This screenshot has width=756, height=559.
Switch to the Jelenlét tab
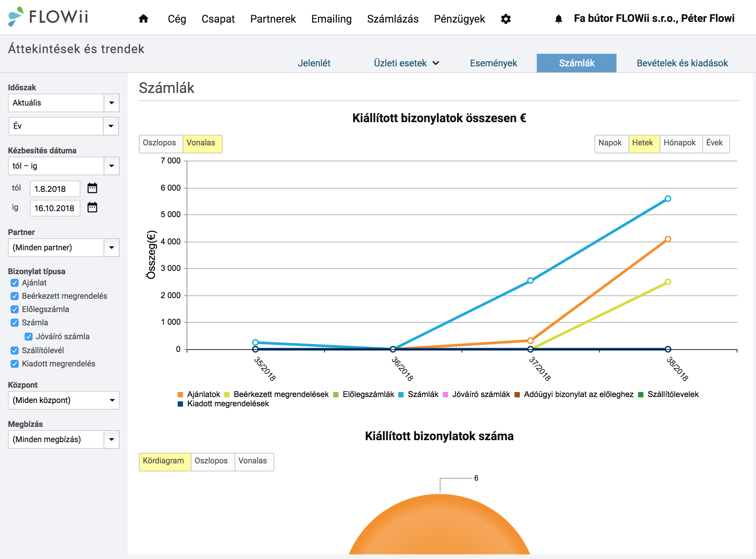[x=314, y=63]
